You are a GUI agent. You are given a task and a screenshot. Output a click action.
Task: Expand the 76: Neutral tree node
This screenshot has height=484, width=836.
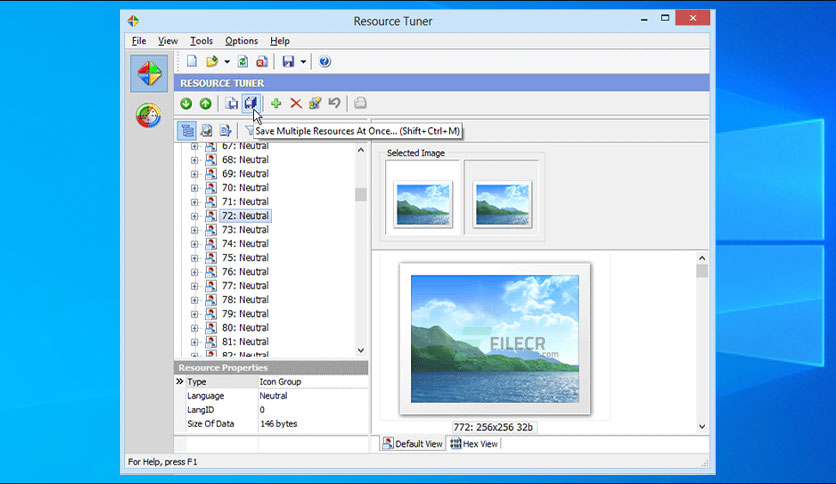pos(195,272)
